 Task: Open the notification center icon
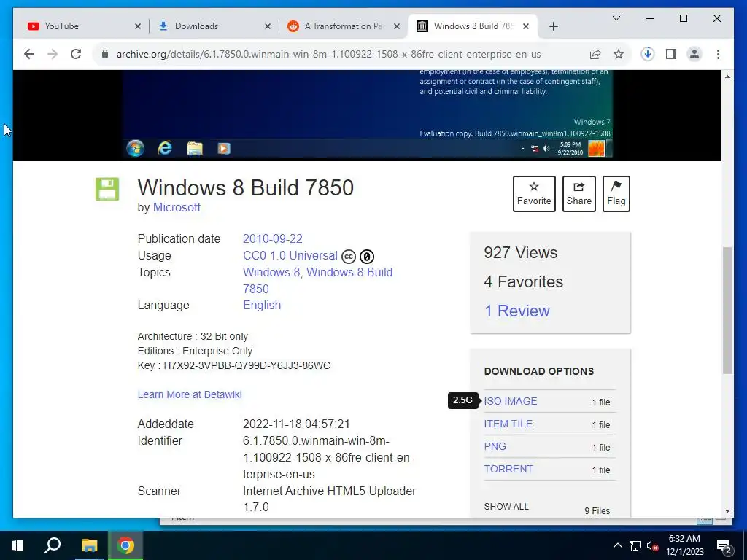[x=724, y=546]
